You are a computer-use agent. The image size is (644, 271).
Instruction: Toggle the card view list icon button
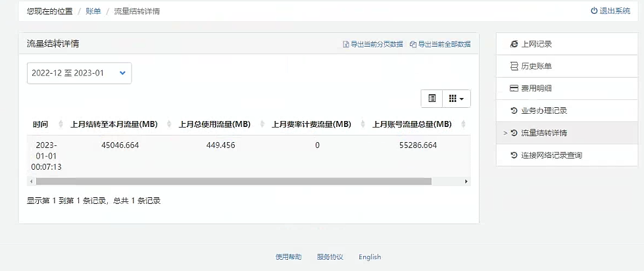tap(432, 99)
